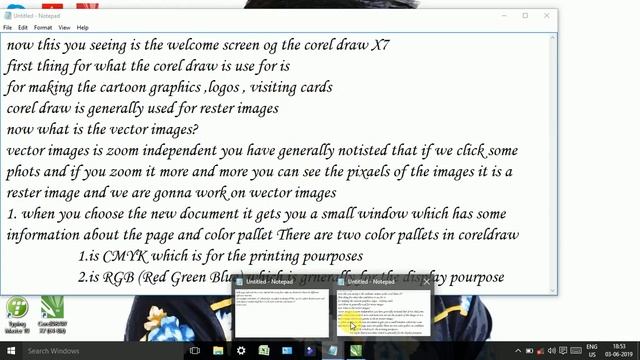Select the left Untitled - Notepad preview thumbnail
Viewport: 640px width, 360px height.
coord(282,313)
